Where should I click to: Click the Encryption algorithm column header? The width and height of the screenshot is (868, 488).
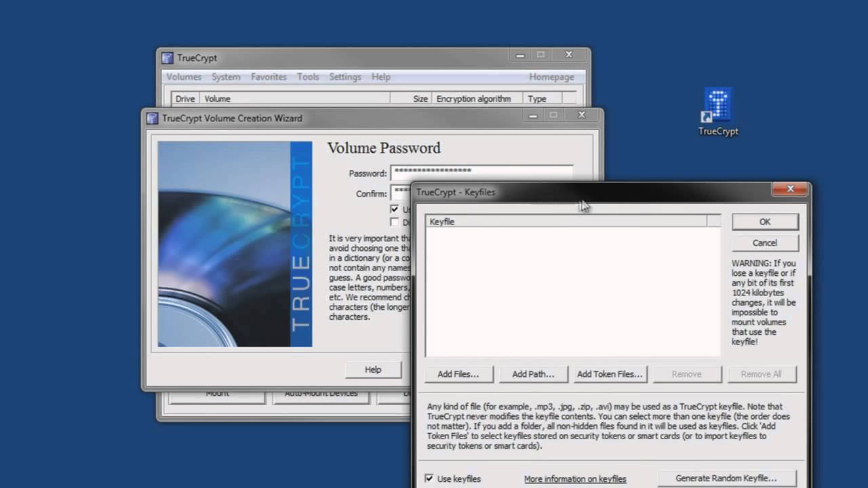coord(477,99)
